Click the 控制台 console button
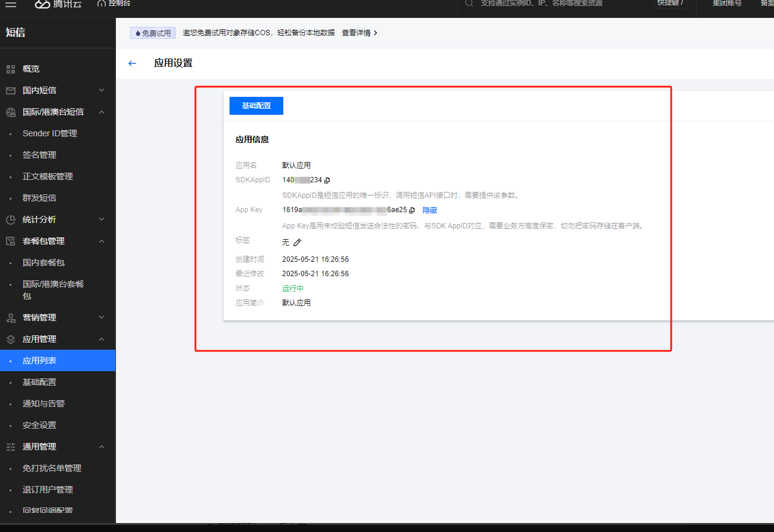The image size is (774, 532). click(114, 4)
